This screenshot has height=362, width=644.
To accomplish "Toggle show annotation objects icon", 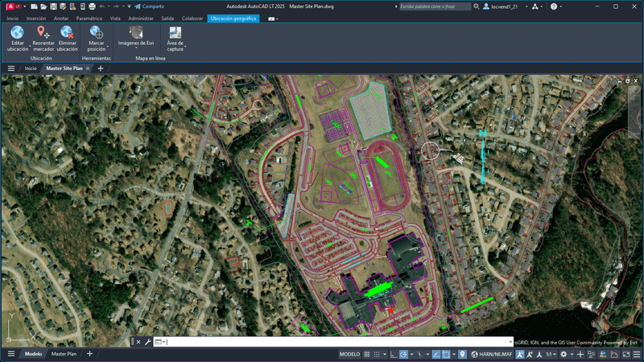I will (520, 354).
